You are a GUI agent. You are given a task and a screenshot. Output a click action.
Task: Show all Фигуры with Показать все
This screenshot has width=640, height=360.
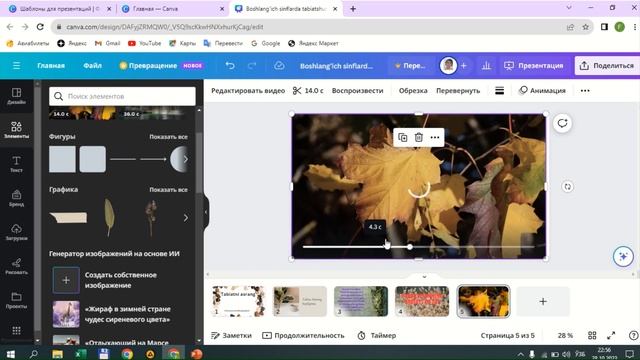click(169, 137)
